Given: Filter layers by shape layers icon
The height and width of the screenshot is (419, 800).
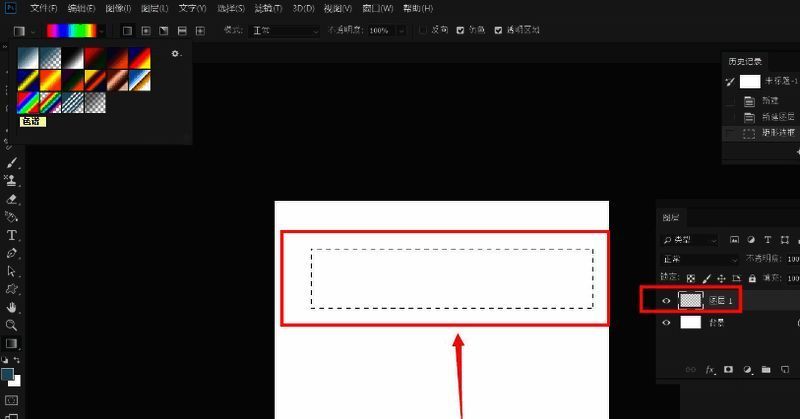Looking at the screenshot, I should pyautogui.click(x=785, y=239).
